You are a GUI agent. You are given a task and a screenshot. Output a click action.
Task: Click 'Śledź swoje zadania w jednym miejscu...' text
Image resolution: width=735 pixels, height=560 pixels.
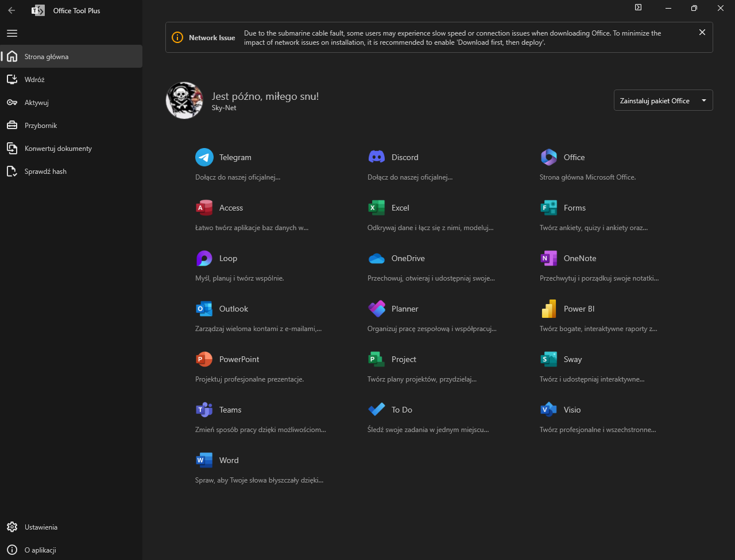(x=428, y=430)
